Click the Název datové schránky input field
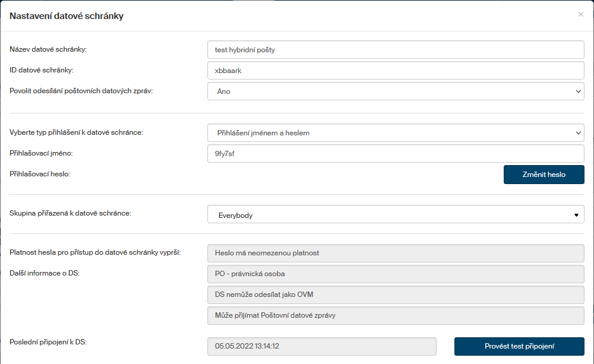The width and height of the screenshot is (594, 364). click(396, 50)
